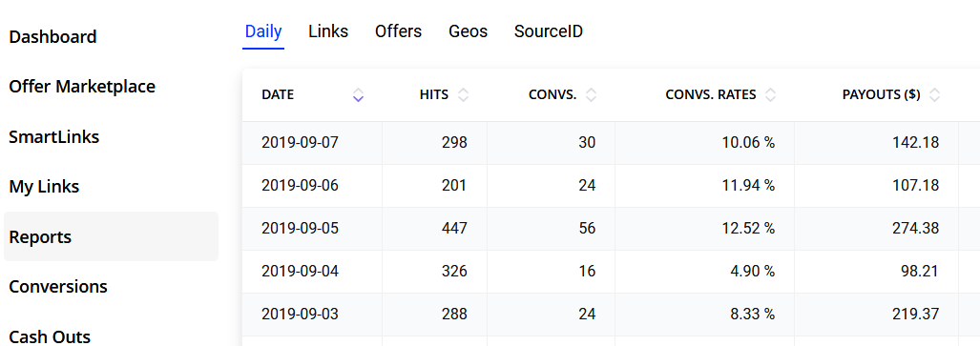Viewport: 980px width, 346px height.
Task: Go to Offer Marketplace in sidebar
Action: [x=82, y=86]
